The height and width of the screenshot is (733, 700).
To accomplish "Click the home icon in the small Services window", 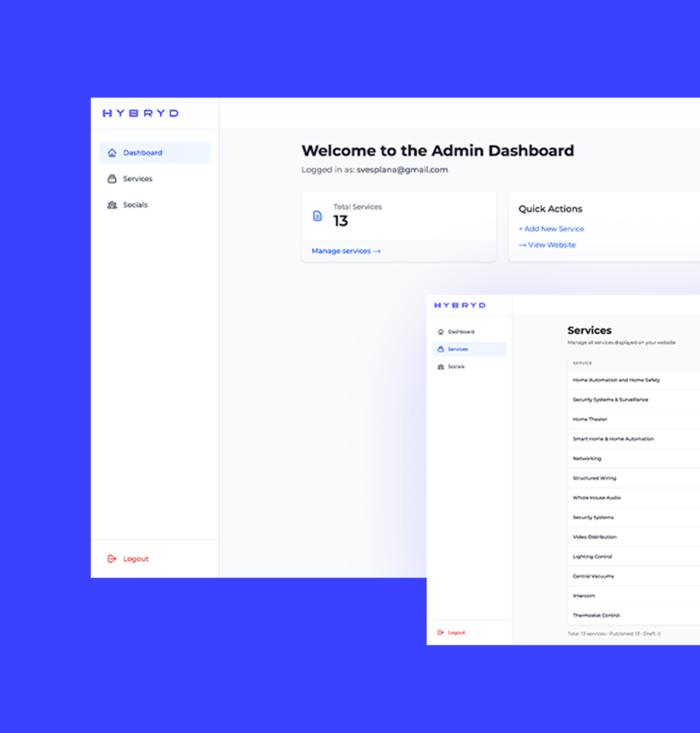I will [440, 332].
